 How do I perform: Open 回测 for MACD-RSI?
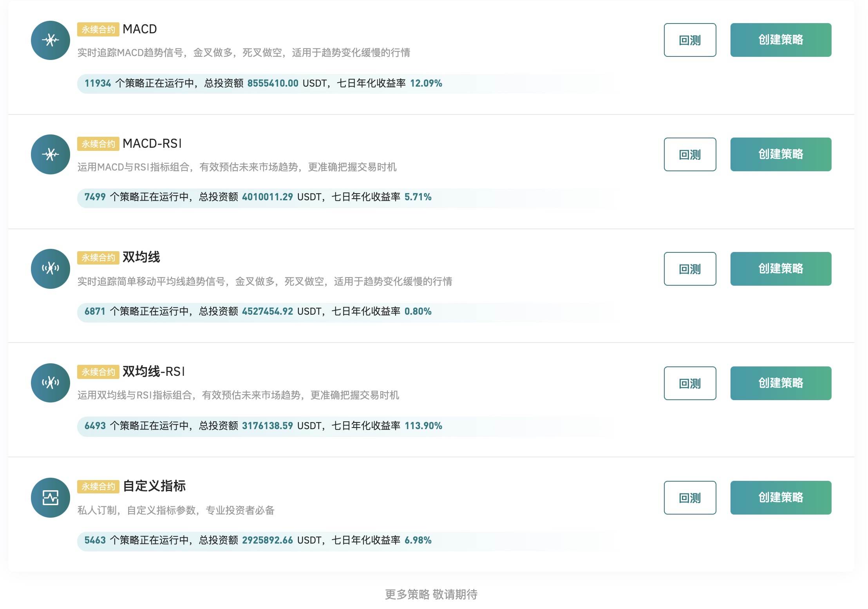(x=690, y=154)
